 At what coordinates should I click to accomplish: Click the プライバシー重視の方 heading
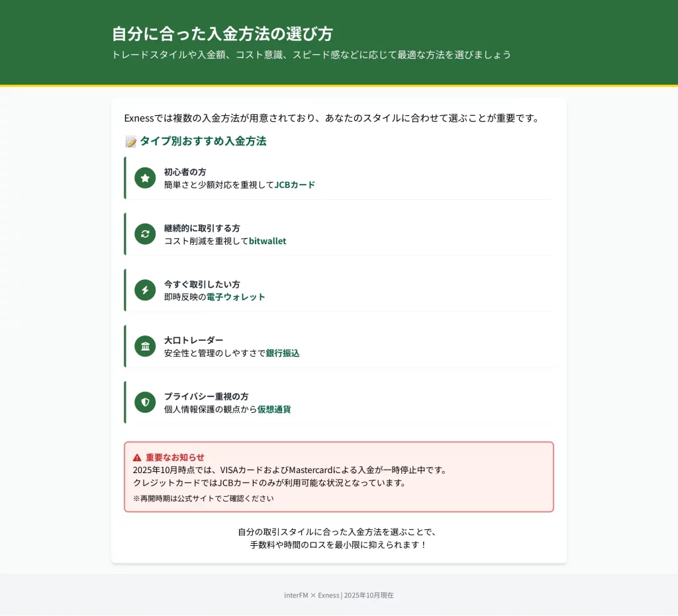[x=207, y=396]
